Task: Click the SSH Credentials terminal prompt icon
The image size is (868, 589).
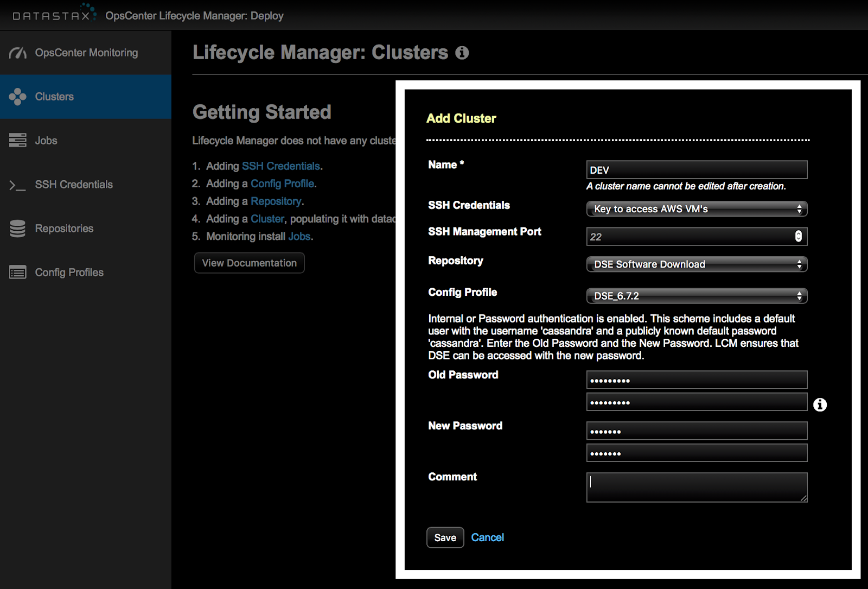Action: tap(17, 185)
